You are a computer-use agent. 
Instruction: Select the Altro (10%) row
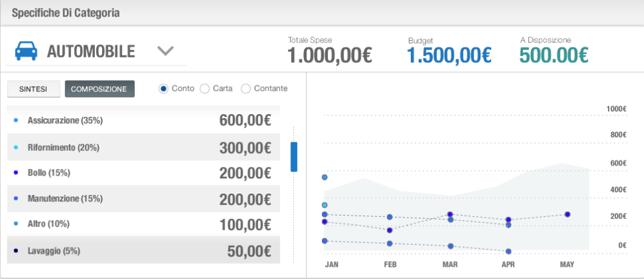[x=144, y=224]
